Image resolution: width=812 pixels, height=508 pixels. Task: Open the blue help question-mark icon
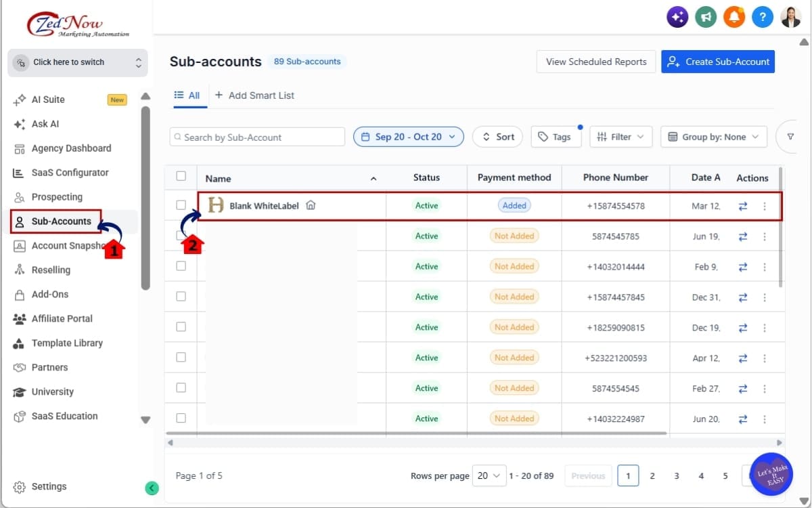(x=763, y=18)
